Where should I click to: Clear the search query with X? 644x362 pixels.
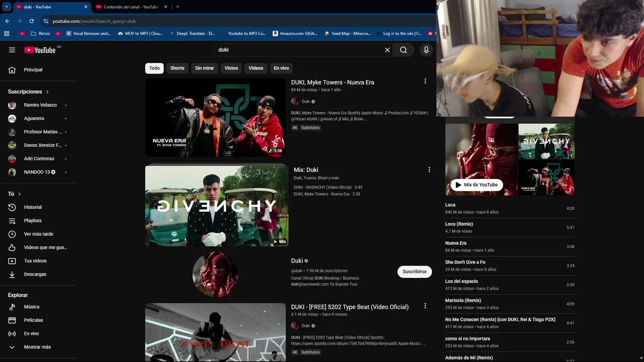point(387,50)
